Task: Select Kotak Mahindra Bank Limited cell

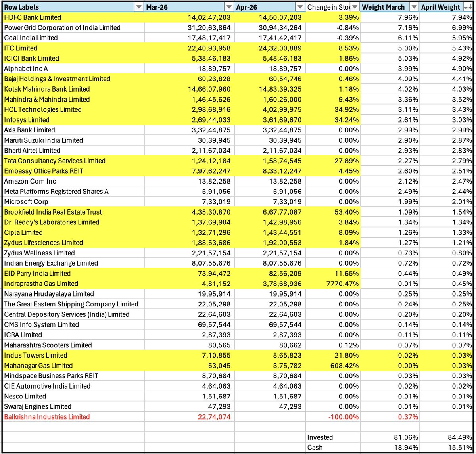Action: coord(73,89)
